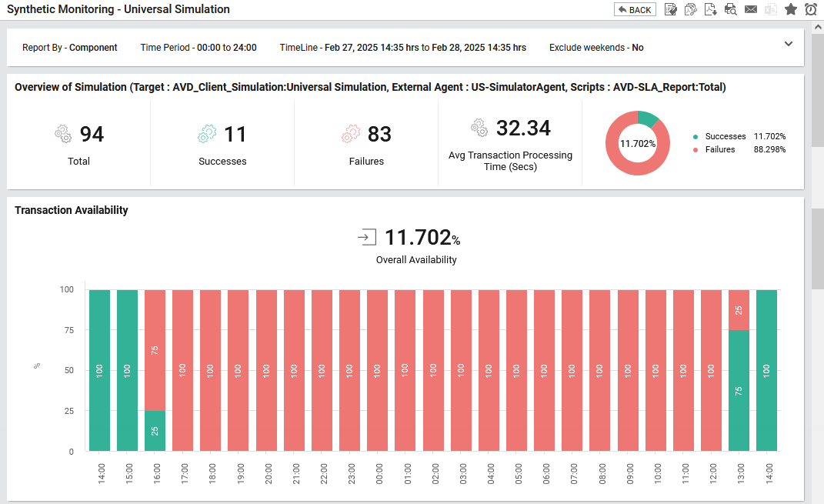The width and height of the screenshot is (824, 504).
Task: Click the 13:00 green 75% bar segment
Action: coord(739,391)
